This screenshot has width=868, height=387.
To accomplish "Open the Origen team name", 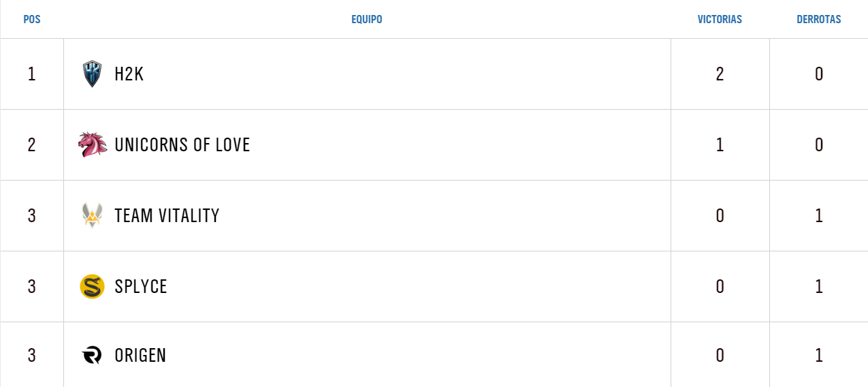I will click(x=140, y=356).
